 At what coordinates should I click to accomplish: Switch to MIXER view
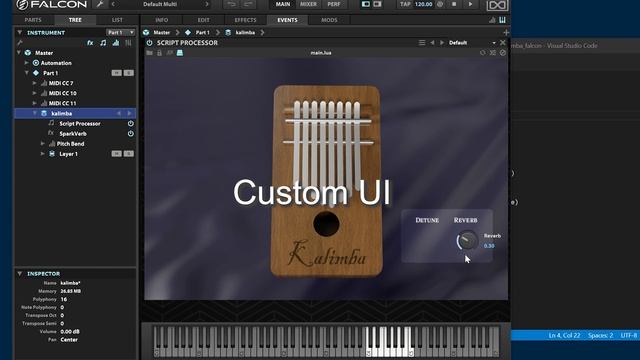click(x=308, y=4)
